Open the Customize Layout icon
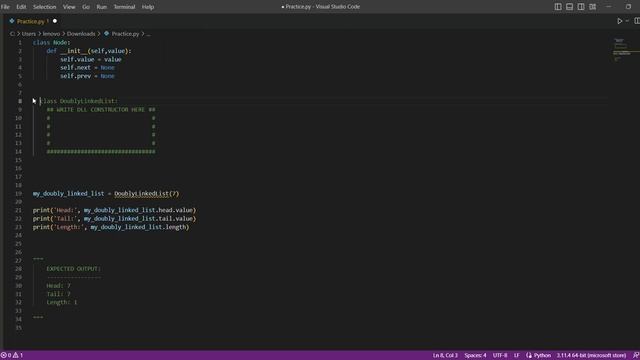 593,7
